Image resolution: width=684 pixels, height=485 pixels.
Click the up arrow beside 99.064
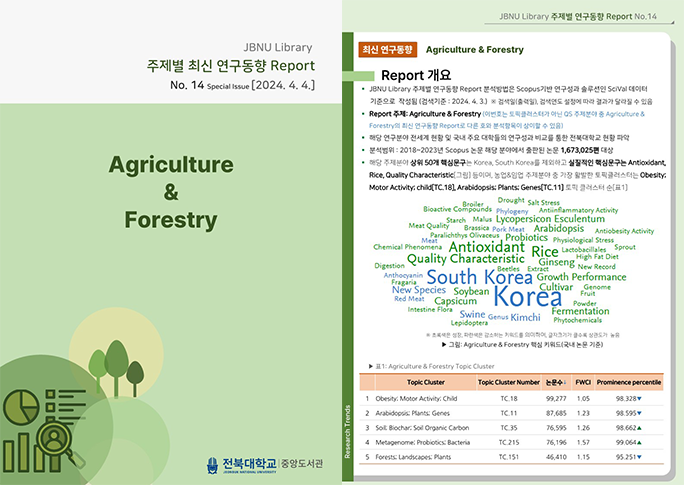click(x=640, y=442)
